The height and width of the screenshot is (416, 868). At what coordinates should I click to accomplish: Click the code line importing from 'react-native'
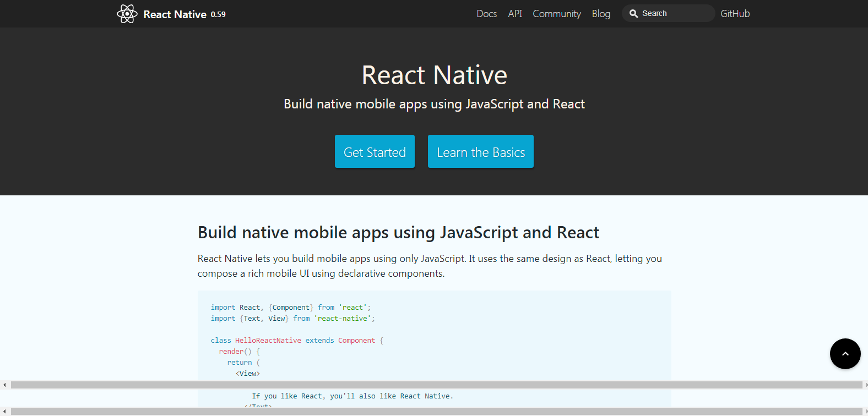coord(292,319)
